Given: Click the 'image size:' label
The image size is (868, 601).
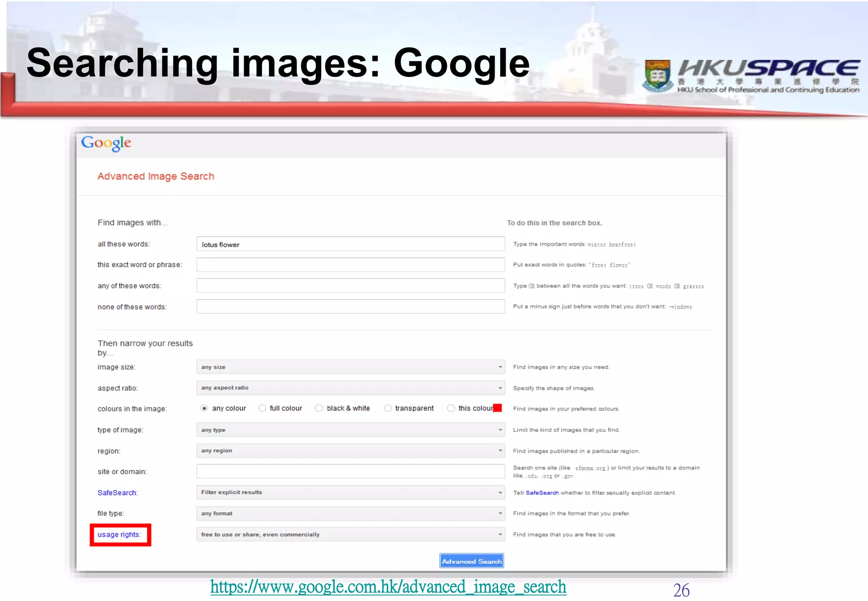Looking at the screenshot, I should (x=117, y=367).
